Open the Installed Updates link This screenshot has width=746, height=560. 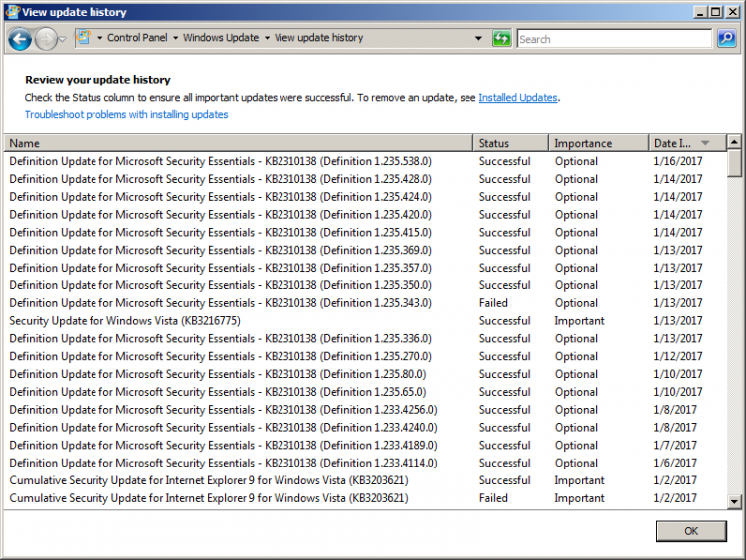tap(517, 98)
